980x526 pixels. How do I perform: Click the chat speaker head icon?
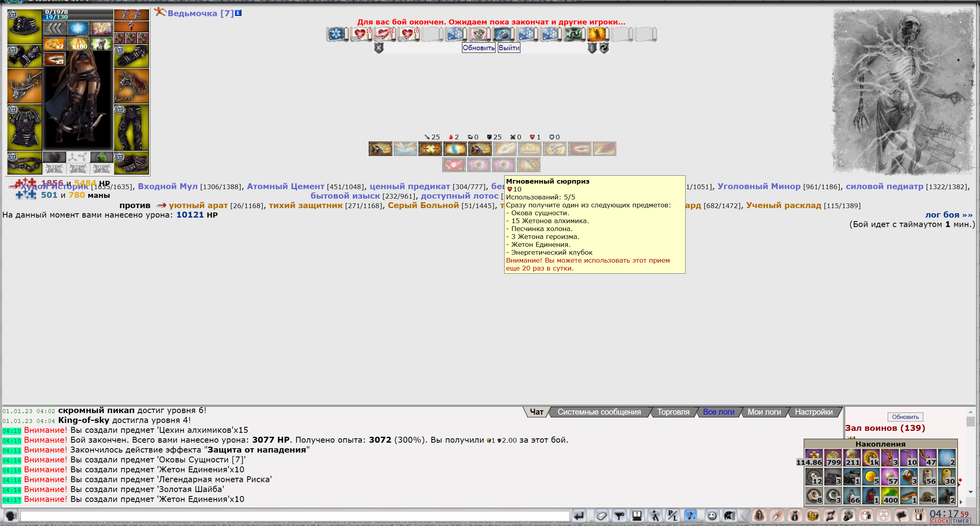(x=11, y=516)
